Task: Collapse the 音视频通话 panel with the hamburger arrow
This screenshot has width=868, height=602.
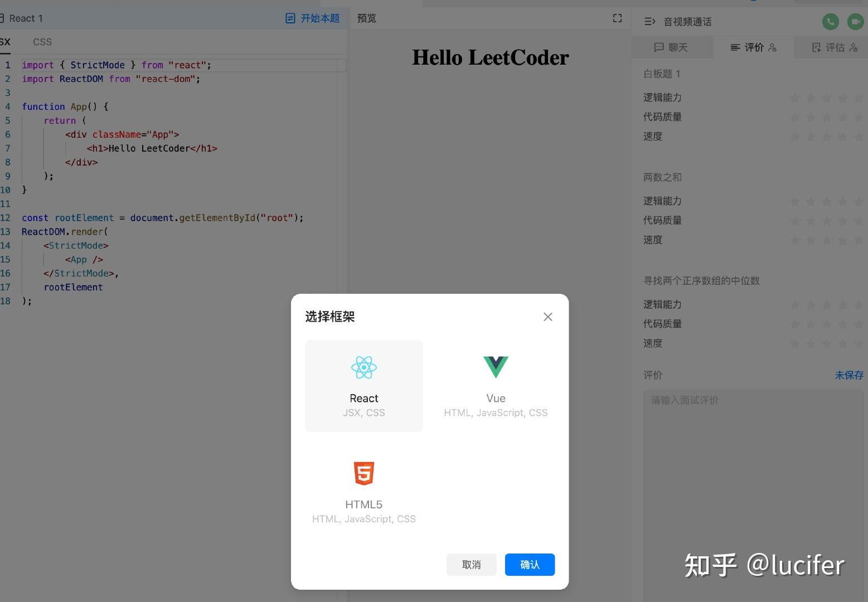Action: pyautogui.click(x=649, y=21)
